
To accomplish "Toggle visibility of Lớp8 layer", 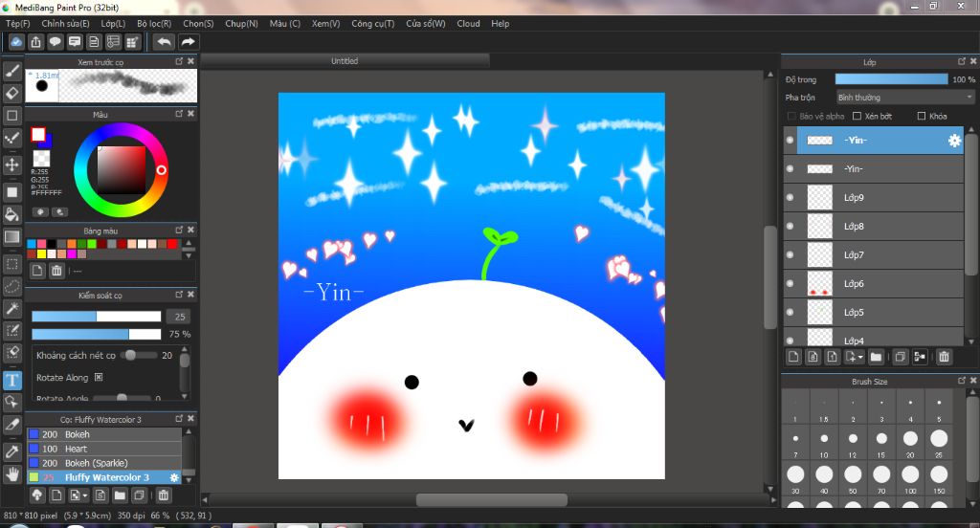I will 790,226.
